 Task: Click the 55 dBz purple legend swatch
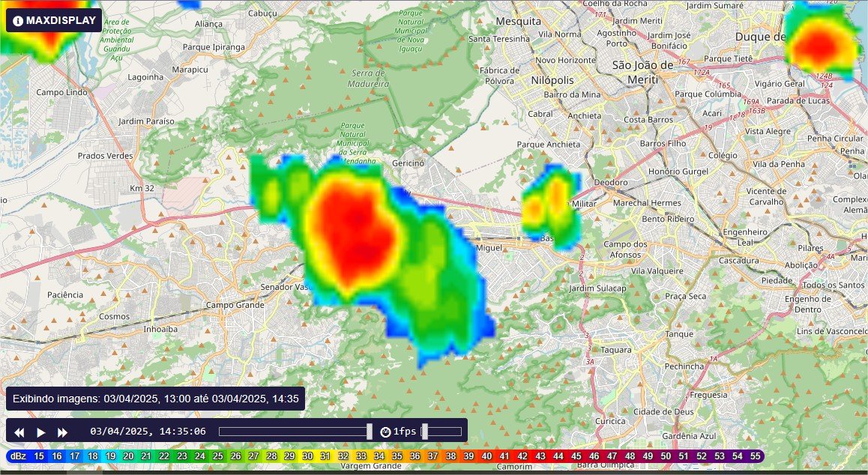(x=755, y=456)
